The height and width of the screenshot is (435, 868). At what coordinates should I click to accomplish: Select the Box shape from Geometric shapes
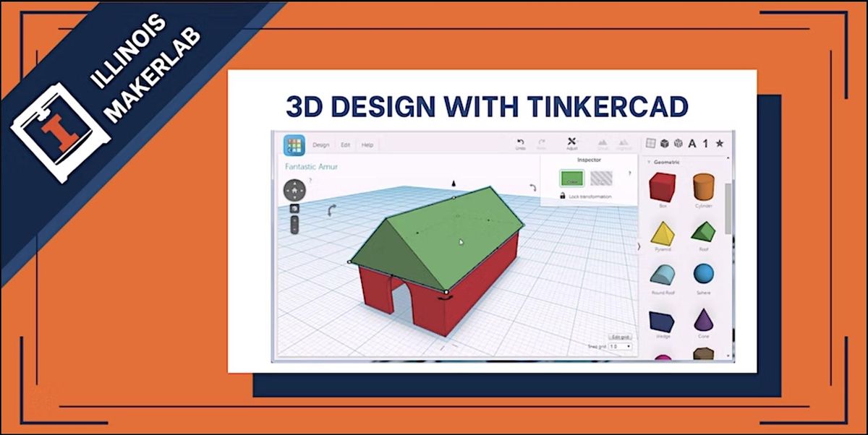point(663,188)
